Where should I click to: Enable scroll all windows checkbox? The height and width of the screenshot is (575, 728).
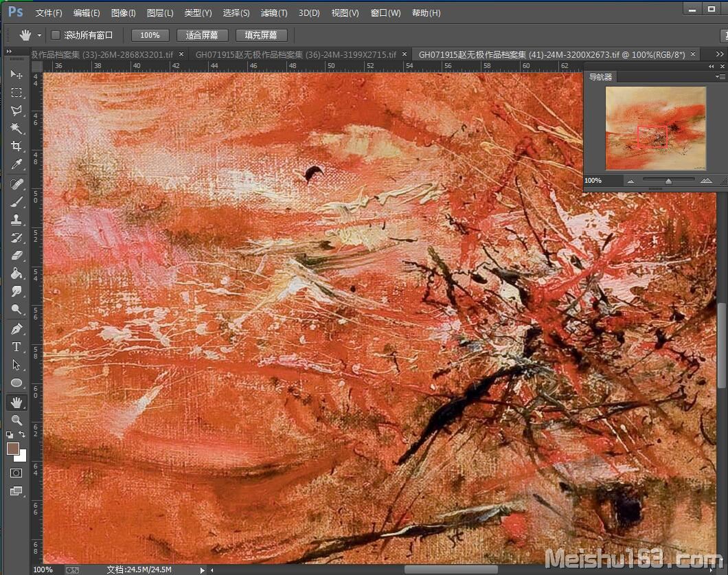point(55,35)
